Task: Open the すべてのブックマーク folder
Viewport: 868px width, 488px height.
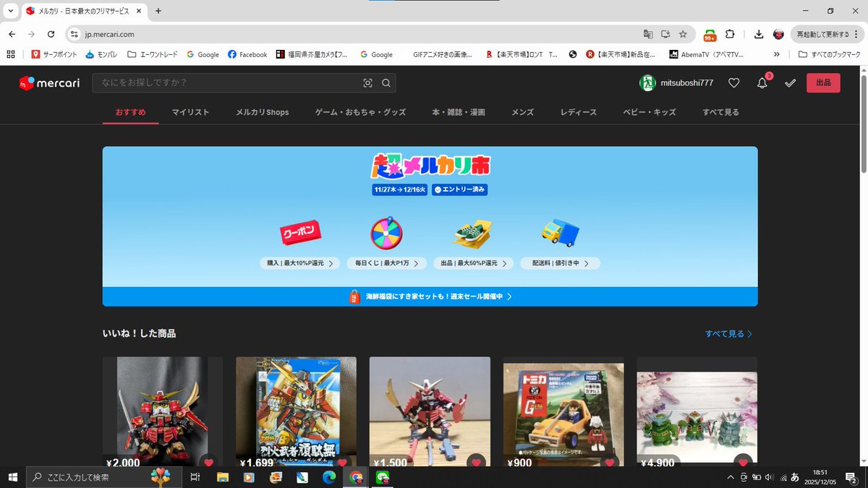Action: click(830, 54)
